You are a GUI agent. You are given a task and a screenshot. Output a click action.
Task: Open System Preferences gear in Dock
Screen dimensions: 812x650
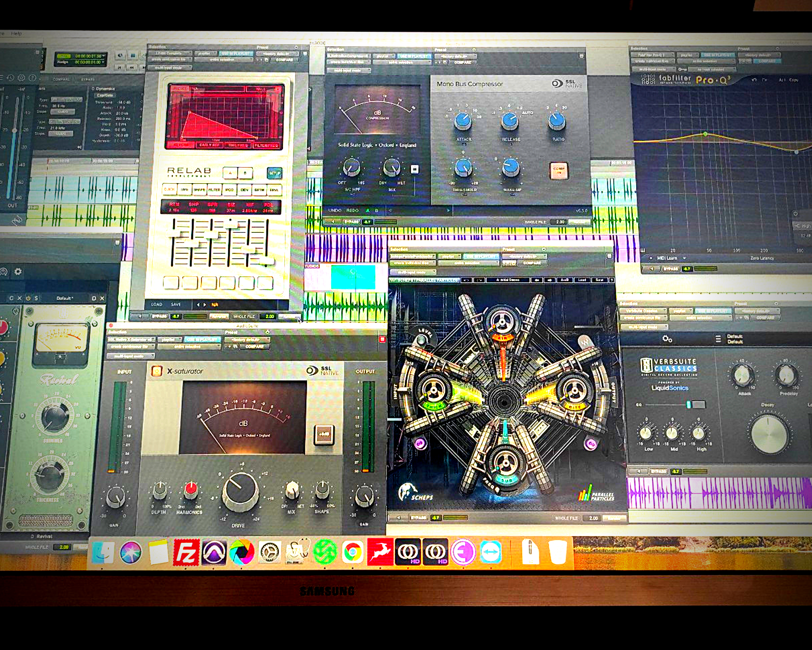270,552
